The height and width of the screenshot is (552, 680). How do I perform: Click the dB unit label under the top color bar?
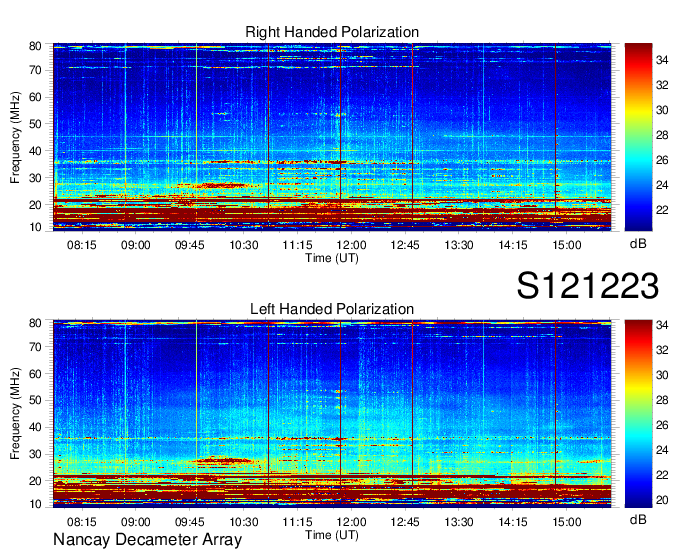(638, 244)
